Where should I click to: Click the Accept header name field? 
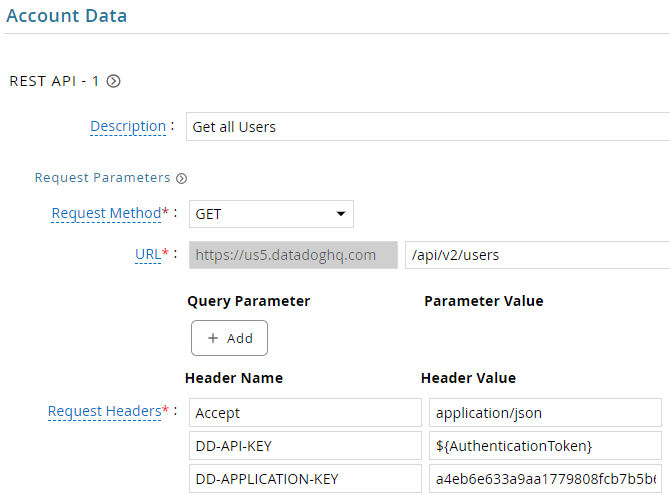pos(305,412)
